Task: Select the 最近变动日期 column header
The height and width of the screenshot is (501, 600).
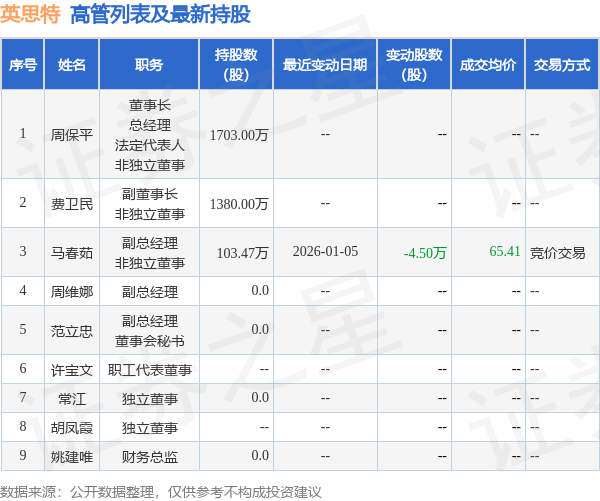Action: click(x=325, y=65)
